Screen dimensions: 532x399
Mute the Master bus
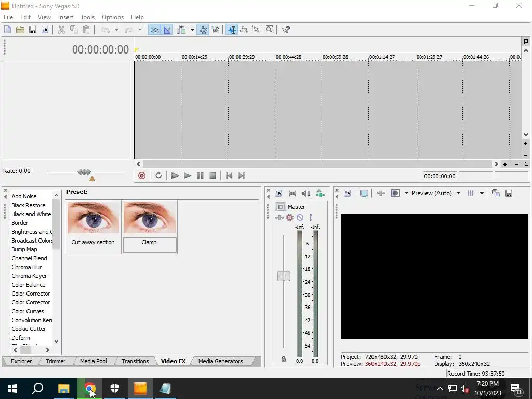(x=300, y=218)
